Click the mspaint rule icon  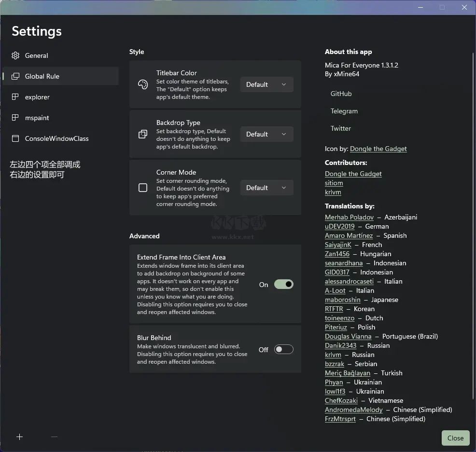coord(15,118)
